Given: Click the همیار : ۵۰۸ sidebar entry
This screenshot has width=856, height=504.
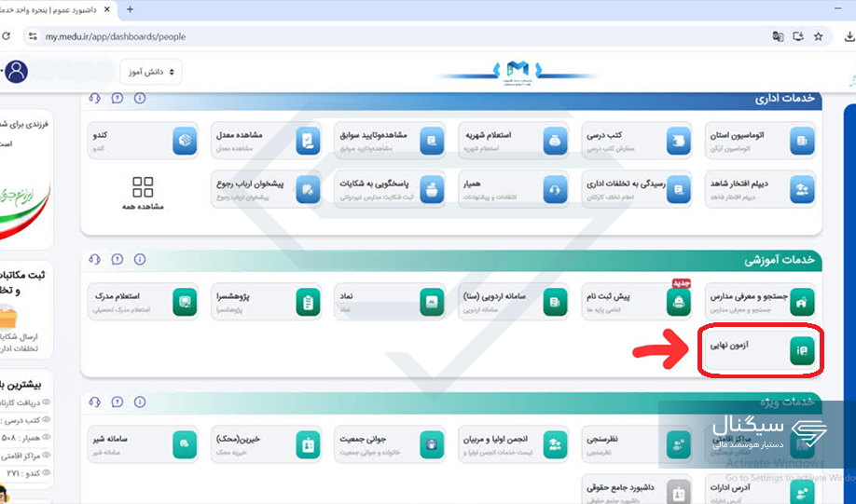Looking at the screenshot, I should click(x=25, y=438).
